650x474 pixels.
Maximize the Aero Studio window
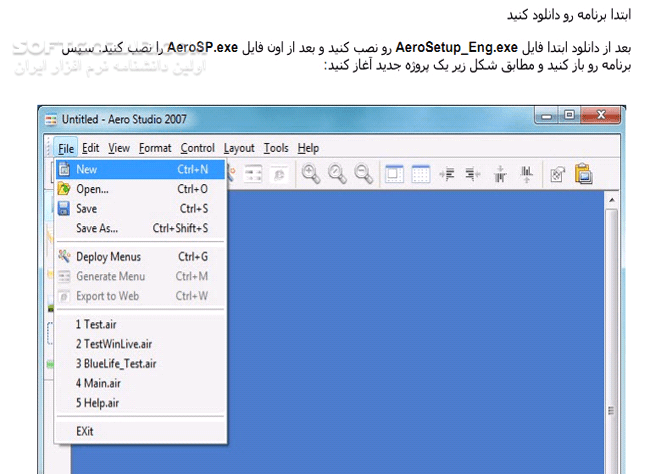point(569,115)
